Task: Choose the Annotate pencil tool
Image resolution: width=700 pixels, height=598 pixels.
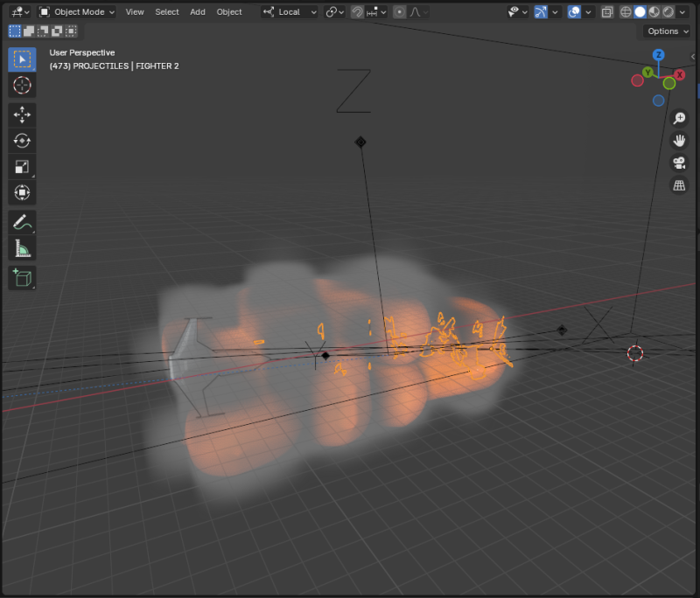Action: coord(22,222)
